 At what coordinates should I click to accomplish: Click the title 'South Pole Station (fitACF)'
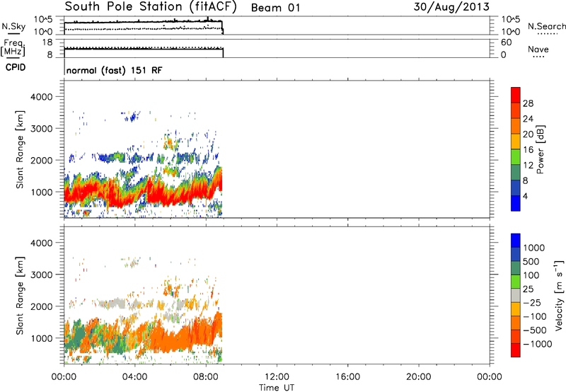[151, 7]
